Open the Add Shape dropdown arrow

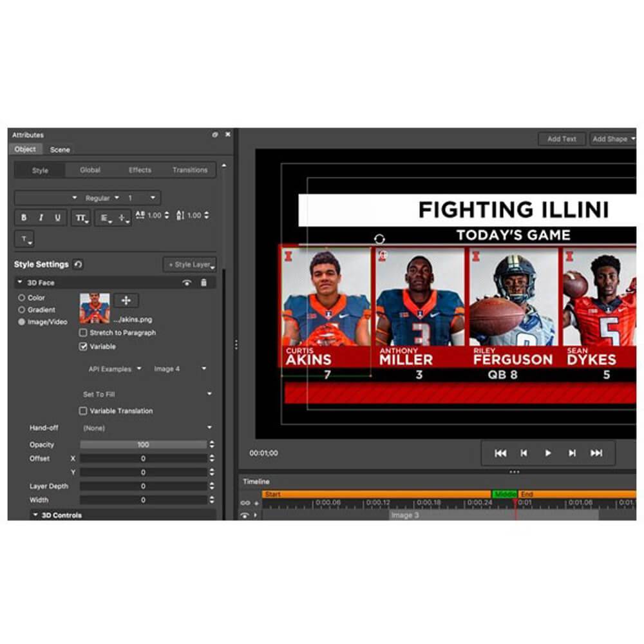[x=633, y=139]
